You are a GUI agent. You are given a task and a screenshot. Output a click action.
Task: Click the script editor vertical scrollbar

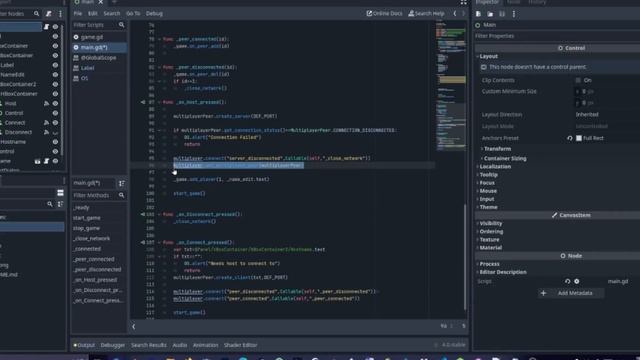click(x=465, y=257)
